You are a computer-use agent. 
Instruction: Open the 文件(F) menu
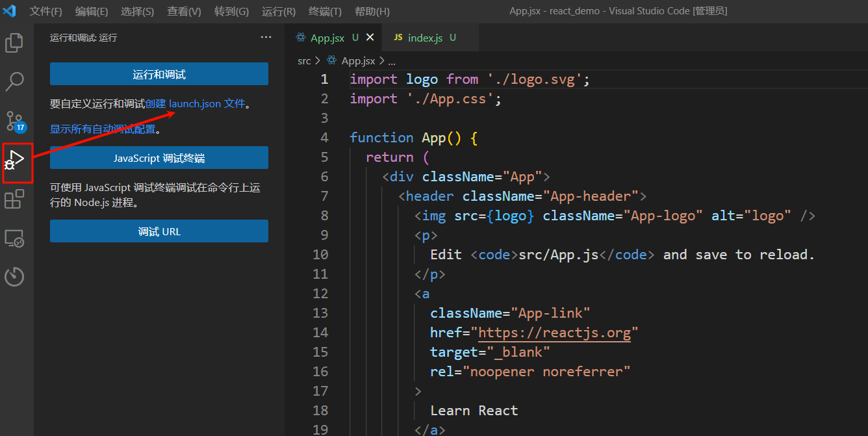[46, 12]
